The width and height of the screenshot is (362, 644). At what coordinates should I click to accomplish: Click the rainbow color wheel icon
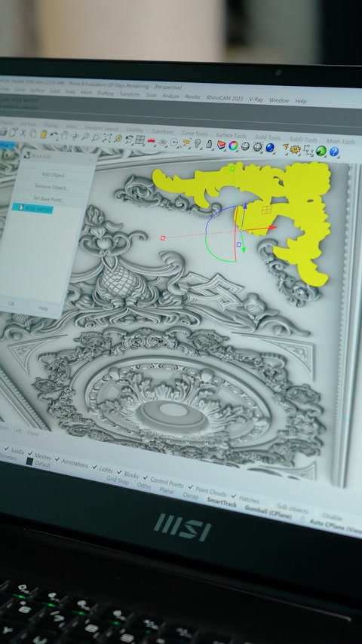coord(233,146)
